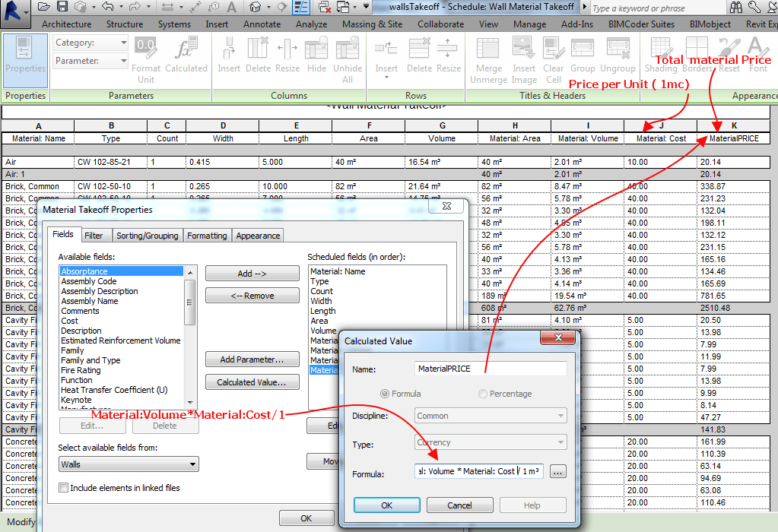Click the Delete column icon

pos(258,49)
